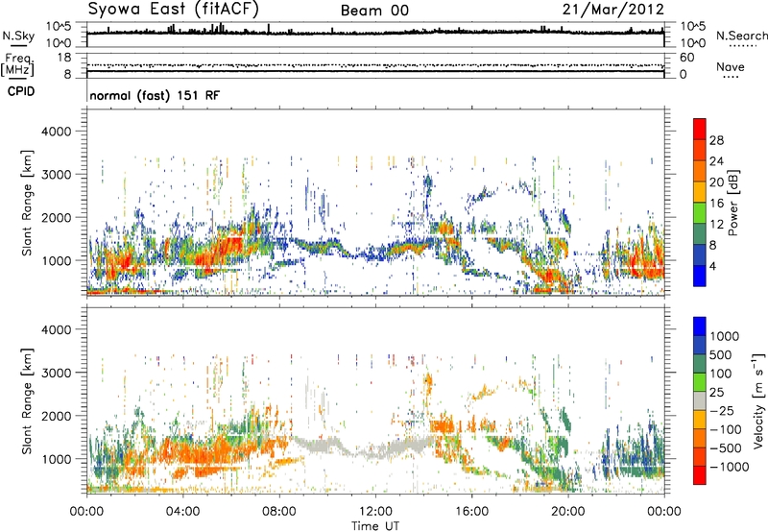768x532 pixels.
Task: Click the '4' tick on power colorbar
Action: (x=712, y=266)
